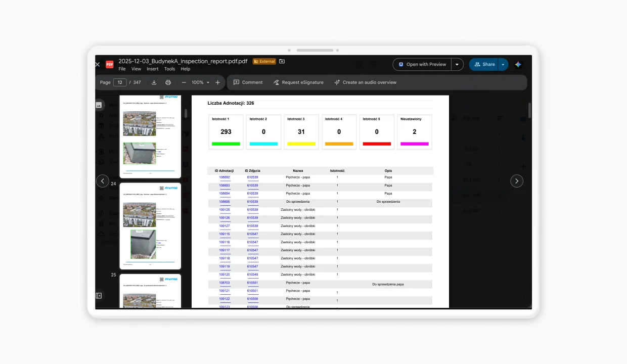The image size is (627, 364).
Task: Click the blue Share button
Action: tap(484, 65)
